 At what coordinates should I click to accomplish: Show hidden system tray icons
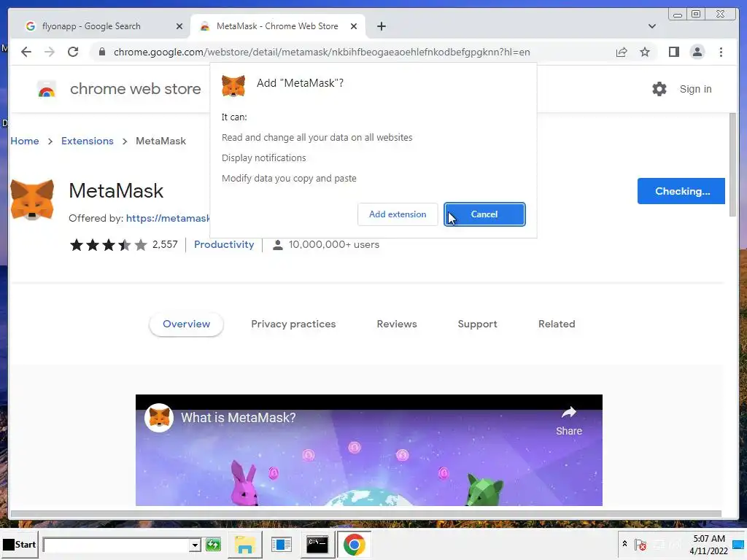[624, 544]
